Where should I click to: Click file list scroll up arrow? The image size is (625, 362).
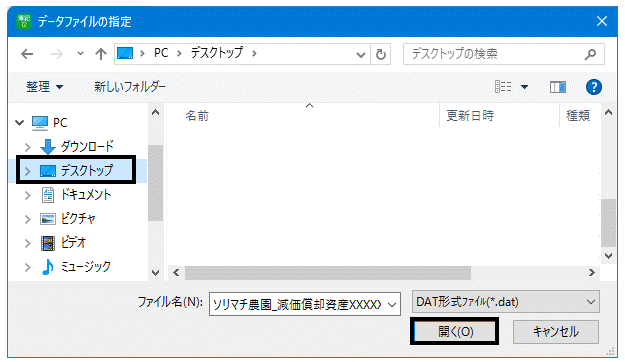point(608,112)
